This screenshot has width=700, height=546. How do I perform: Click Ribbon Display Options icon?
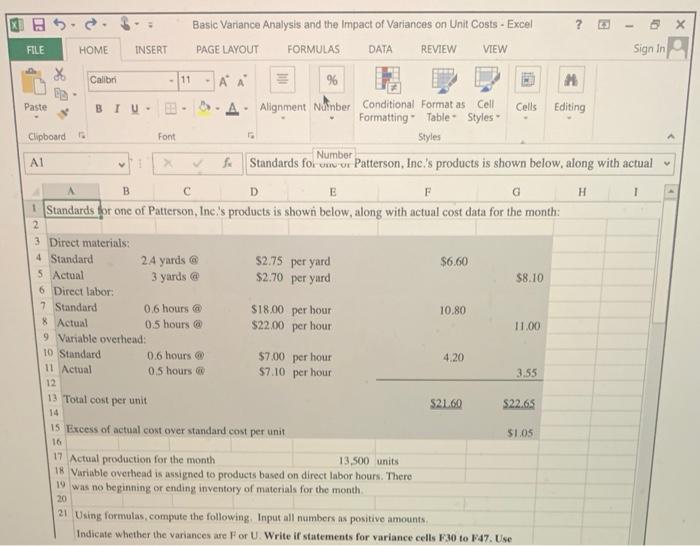(604, 25)
